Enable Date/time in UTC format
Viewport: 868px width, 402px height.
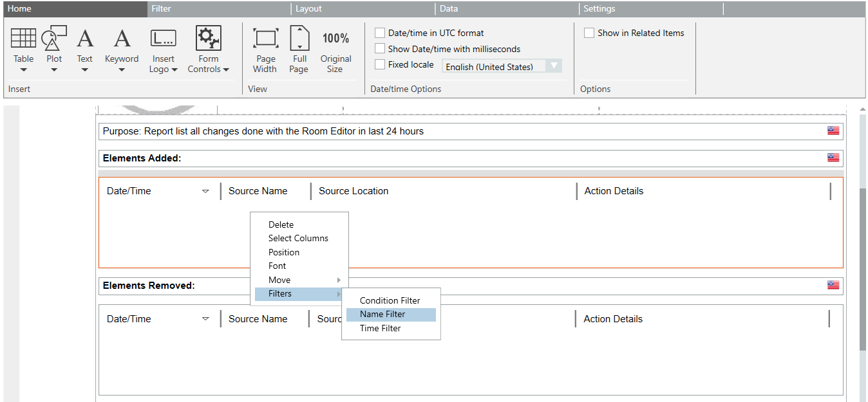(381, 33)
